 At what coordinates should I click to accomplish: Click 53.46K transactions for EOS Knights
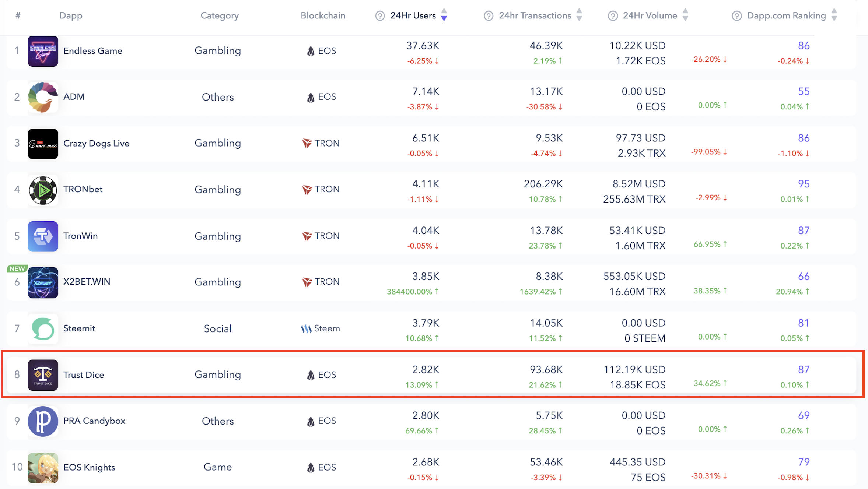pyautogui.click(x=546, y=462)
